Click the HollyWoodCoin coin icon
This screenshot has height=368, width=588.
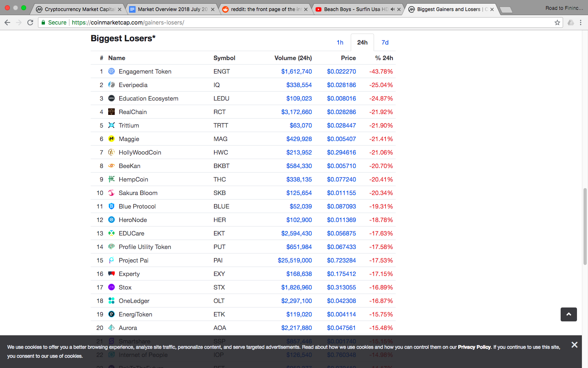(111, 152)
